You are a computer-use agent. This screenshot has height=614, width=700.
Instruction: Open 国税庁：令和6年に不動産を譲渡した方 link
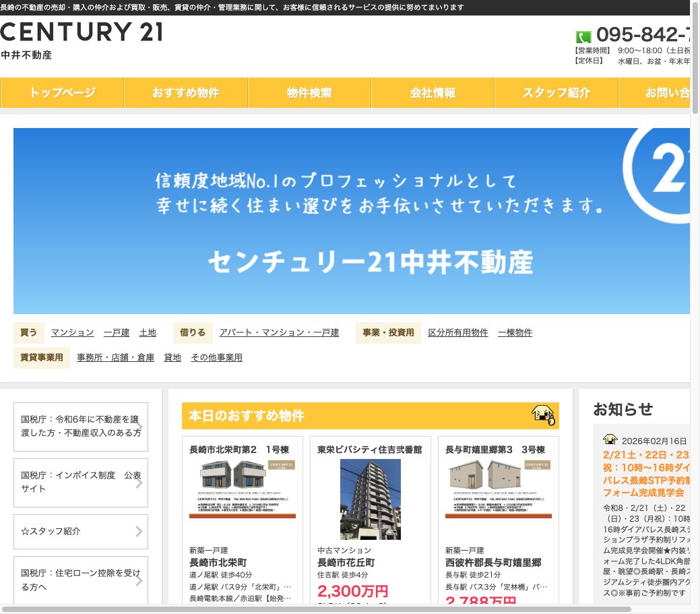coord(81,427)
